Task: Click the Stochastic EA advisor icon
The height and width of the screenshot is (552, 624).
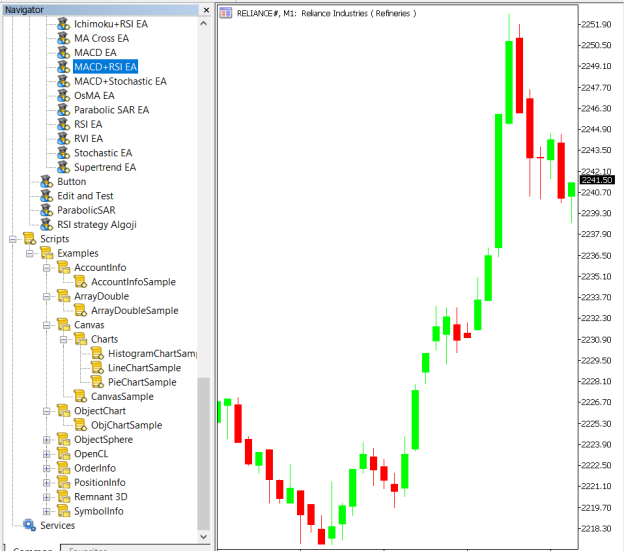Action: pyautogui.click(x=63, y=153)
